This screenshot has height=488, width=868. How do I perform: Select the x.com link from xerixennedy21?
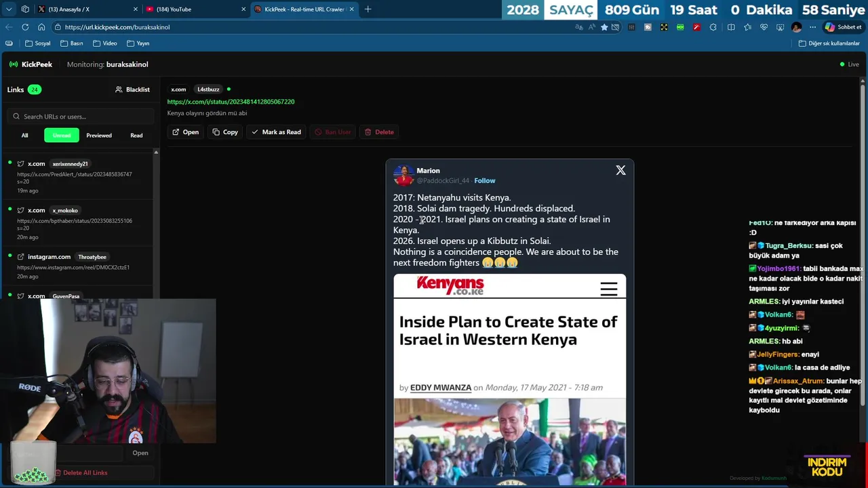click(78, 177)
